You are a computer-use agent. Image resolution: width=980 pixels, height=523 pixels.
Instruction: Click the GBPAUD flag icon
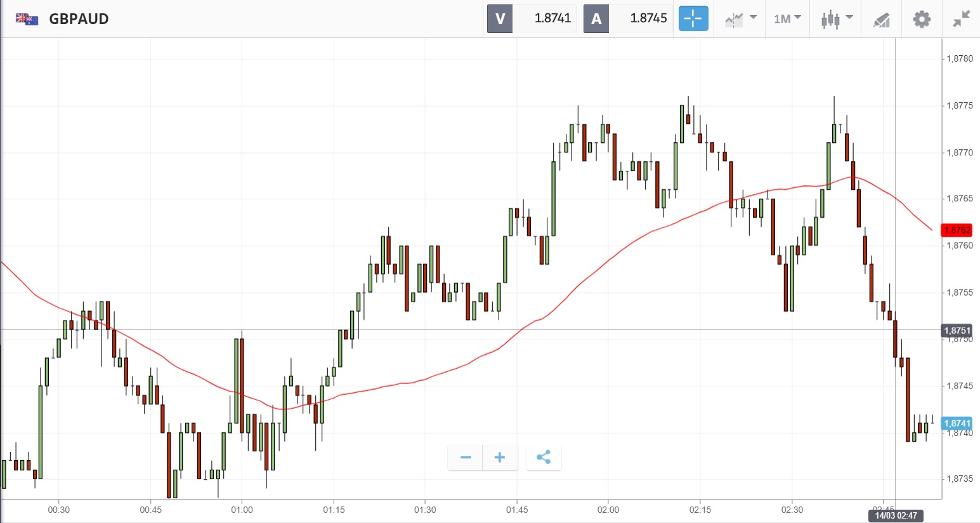click(x=27, y=19)
